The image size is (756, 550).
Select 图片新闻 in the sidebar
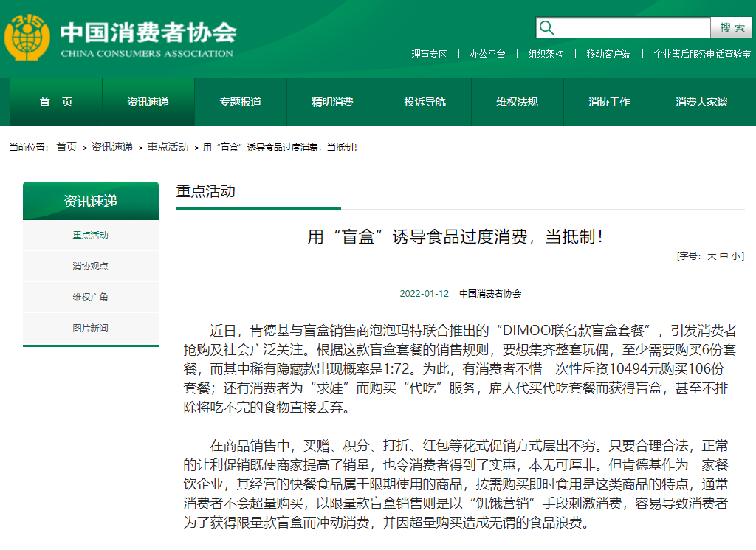[91, 328]
